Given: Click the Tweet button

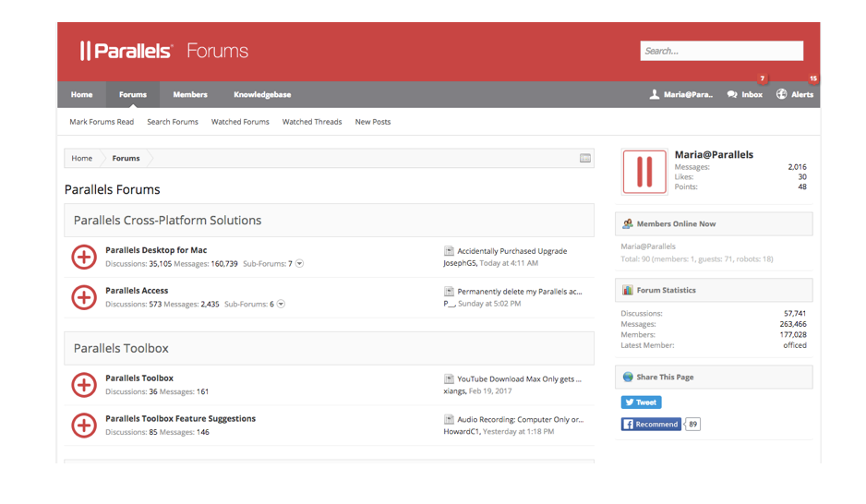Looking at the screenshot, I should tap(642, 402).
